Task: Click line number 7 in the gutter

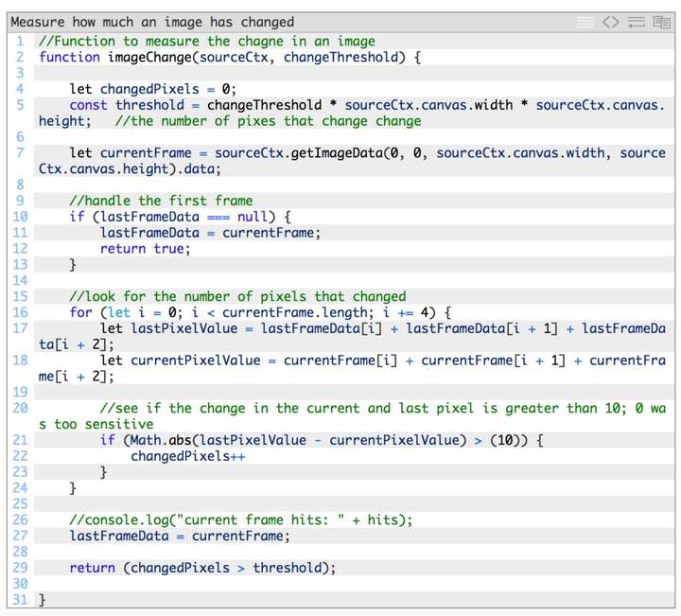Action: point(20,153)
